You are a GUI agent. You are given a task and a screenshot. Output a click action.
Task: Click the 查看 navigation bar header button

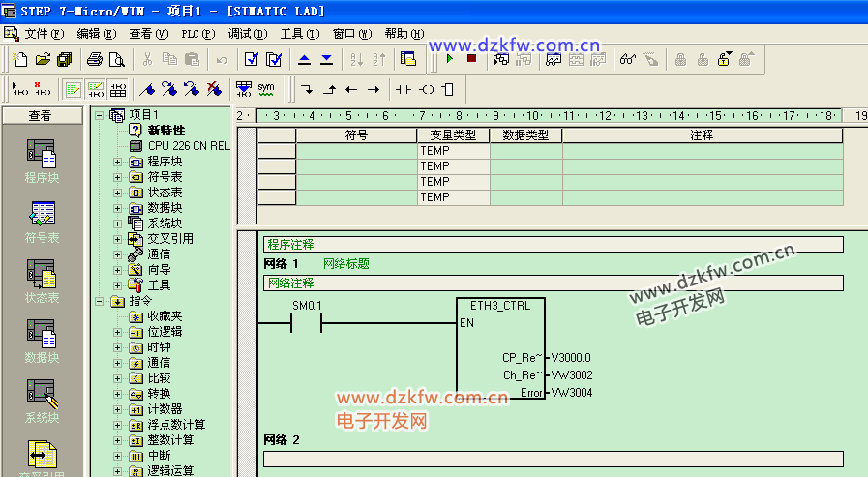pyautogui.click(x=40, y=116)
